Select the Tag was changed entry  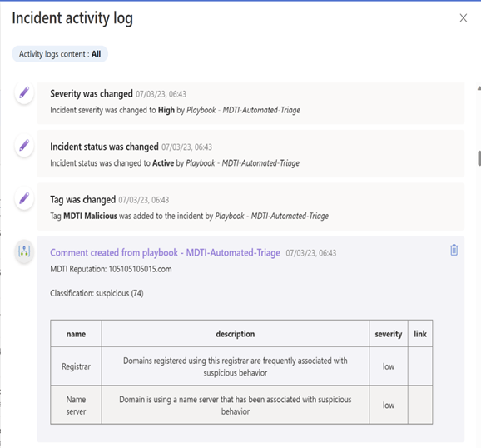click(250, 207)
